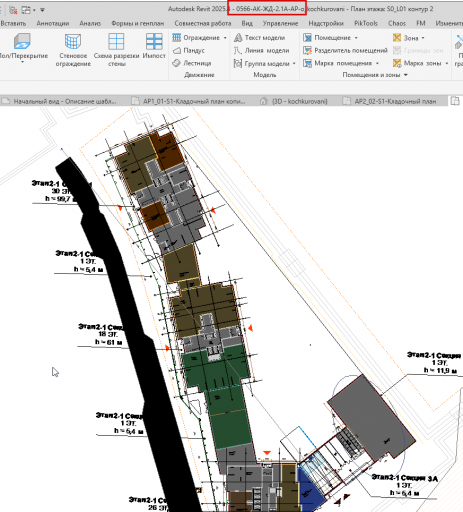This screenshot has height=512, width=463.
Task: Activate the Группа модели model group tool
Action: coord(261,63)
